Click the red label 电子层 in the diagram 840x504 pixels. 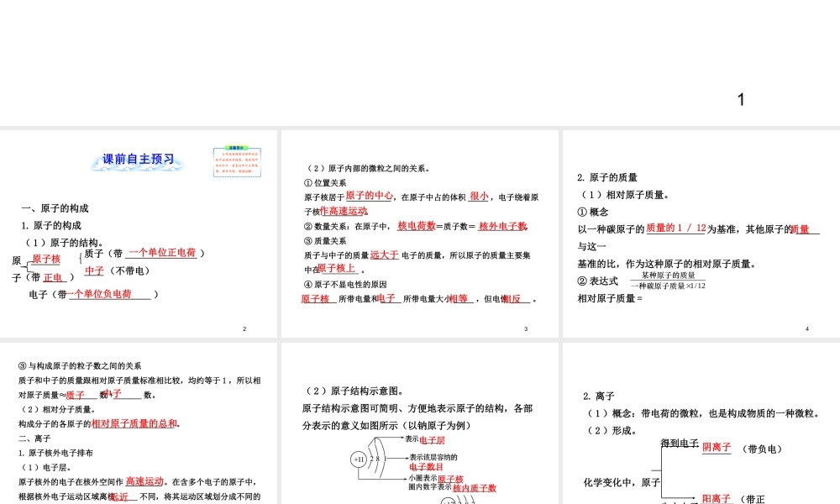(433, 440)
